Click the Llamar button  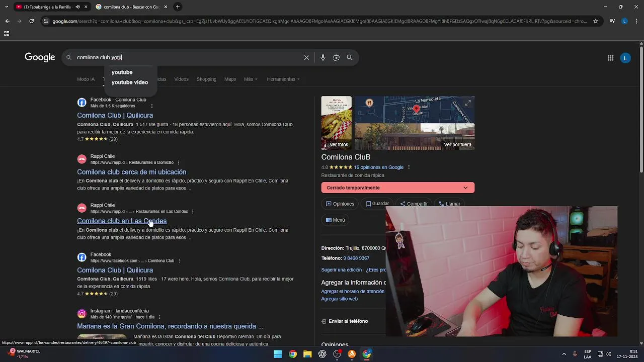(x=449, y=204)
